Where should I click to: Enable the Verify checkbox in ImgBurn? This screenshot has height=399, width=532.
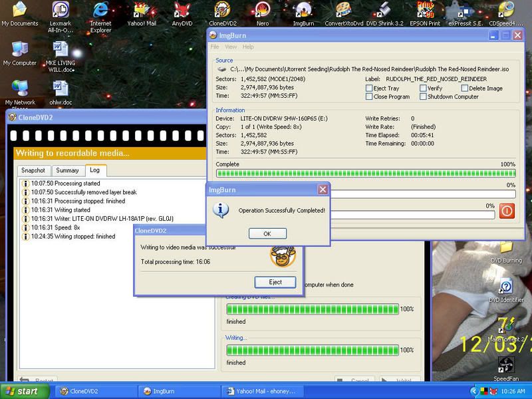coord(423,88)
